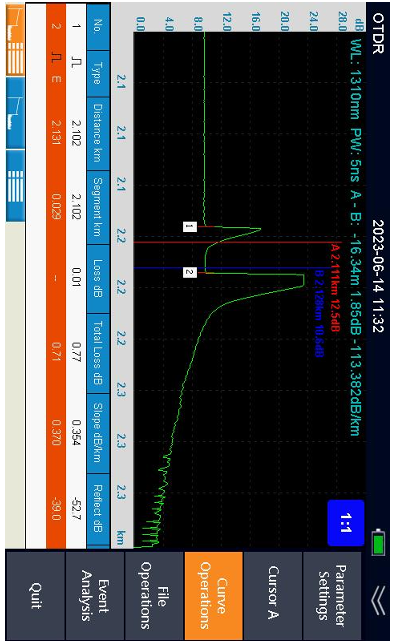This screenshot has height=641, width=396.
Task: Click the Distance km column header
Action: 98,134
